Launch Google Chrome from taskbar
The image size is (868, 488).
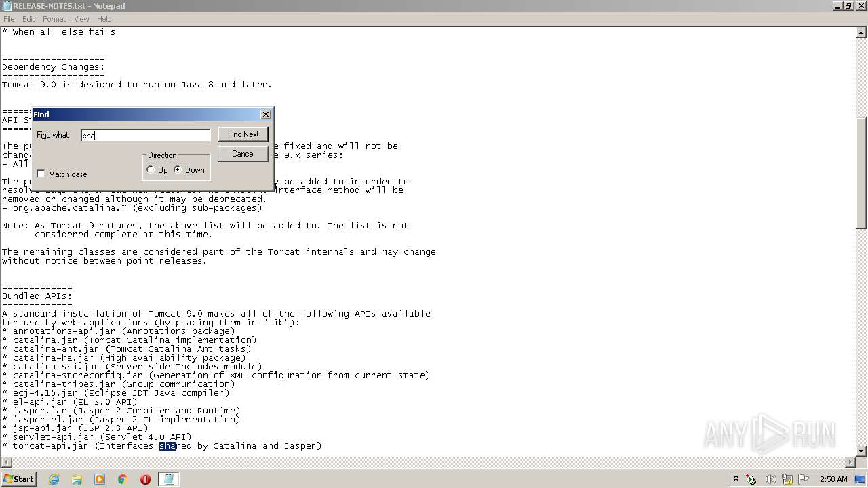click(x=123, y=479)
